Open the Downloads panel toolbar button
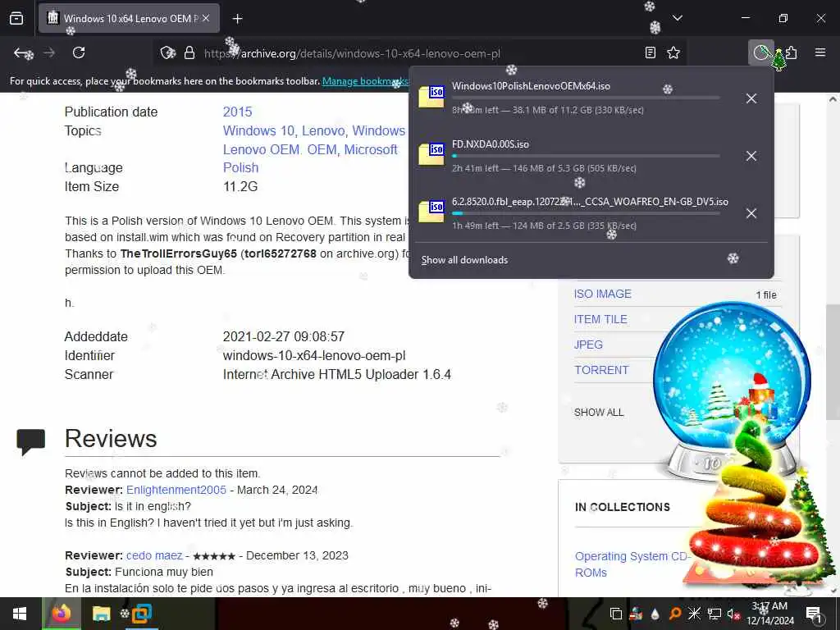Image resolution: width=840 pixels, height=630 pixels. point(761,52)
